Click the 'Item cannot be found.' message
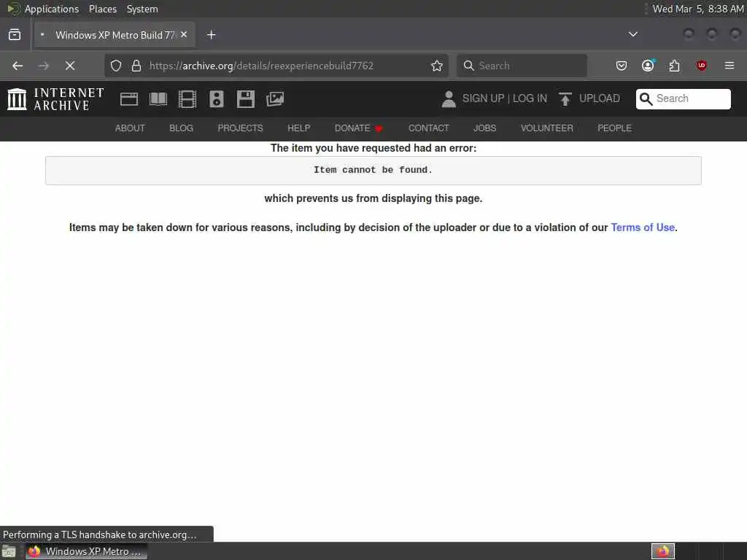 373,170
